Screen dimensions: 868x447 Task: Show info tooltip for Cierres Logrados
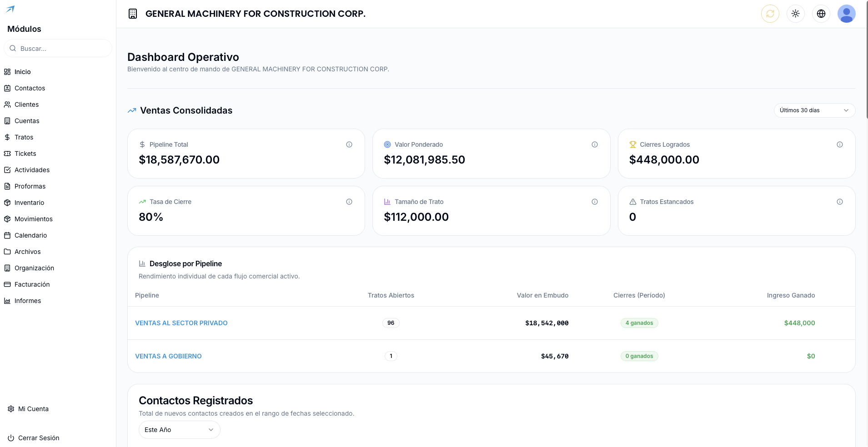[x=840, y=144]
